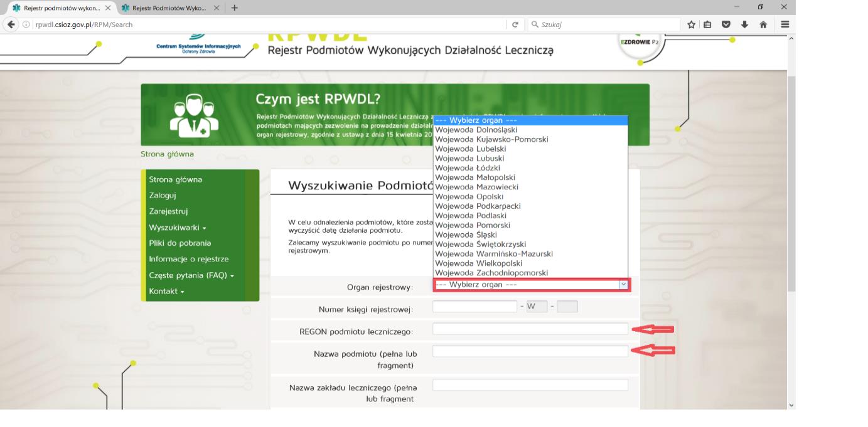Expand the Kontakt sidebar submenu
The height and width of the screenshot is (427, 868).
(166, 292)
